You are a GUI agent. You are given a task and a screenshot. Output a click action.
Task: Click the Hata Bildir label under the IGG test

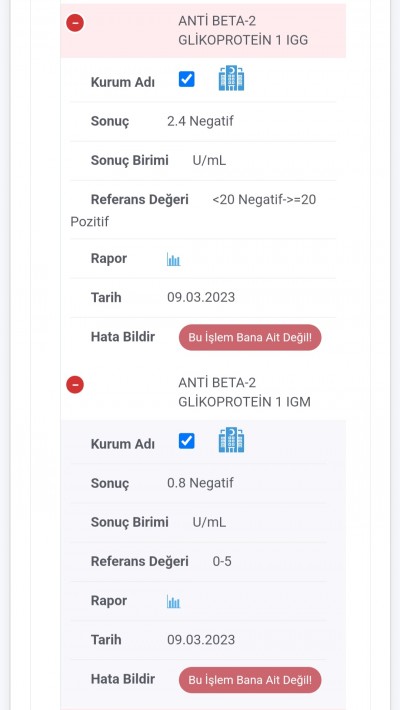pyautogui.click(x=123, y=337)
